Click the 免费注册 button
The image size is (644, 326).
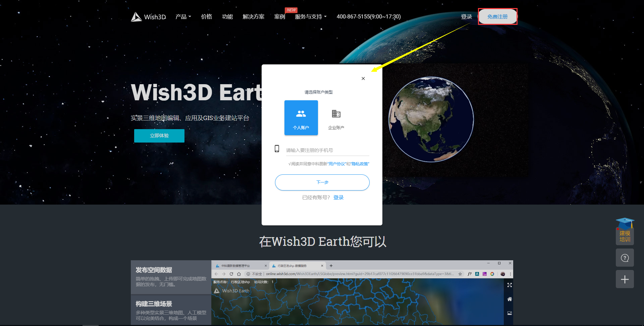(x=497, y=17)
